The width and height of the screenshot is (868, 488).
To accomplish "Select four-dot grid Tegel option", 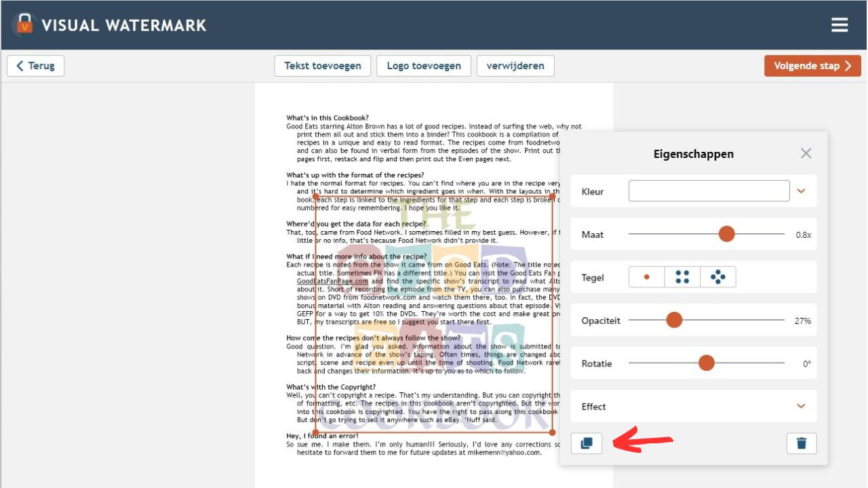I will (682, 277).
